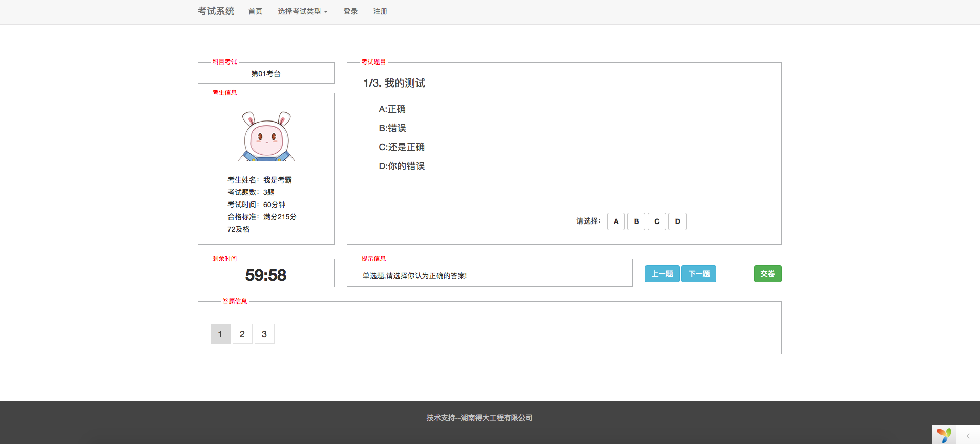Click the 请选择： label
Image resolution: width=980 pixels, height=444 pixels.
click(589, 221)
